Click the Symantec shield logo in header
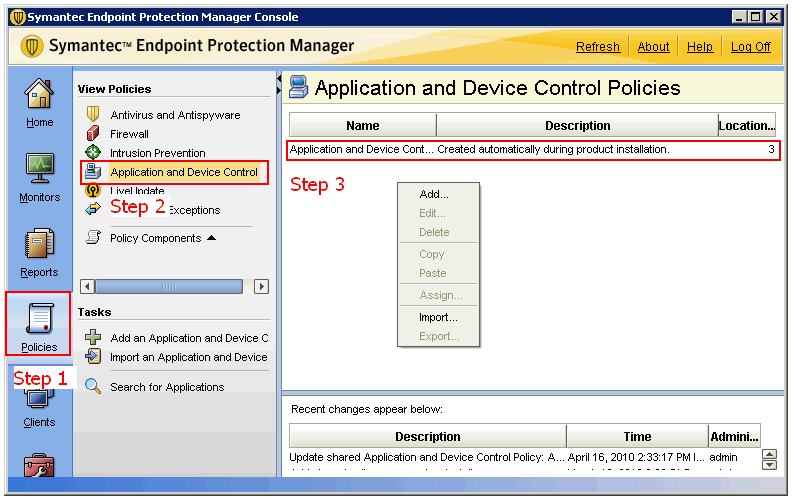 coord(31,46)
